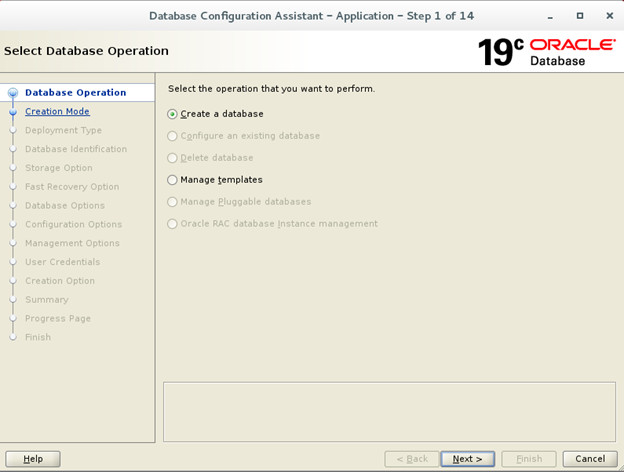Select the Create a database radio button
The image size is (624, 472).
[x=215, y=114]
